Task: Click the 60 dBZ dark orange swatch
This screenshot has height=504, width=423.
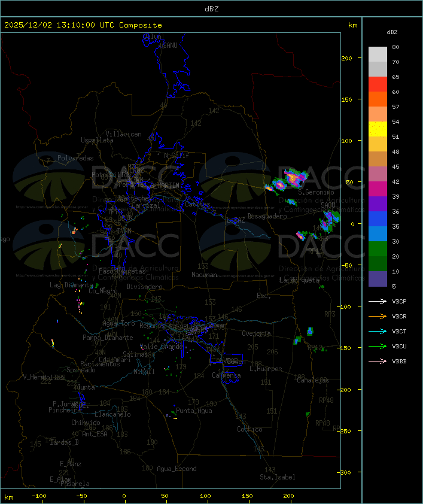Action: pyautogui.click(x=378, y=99)
